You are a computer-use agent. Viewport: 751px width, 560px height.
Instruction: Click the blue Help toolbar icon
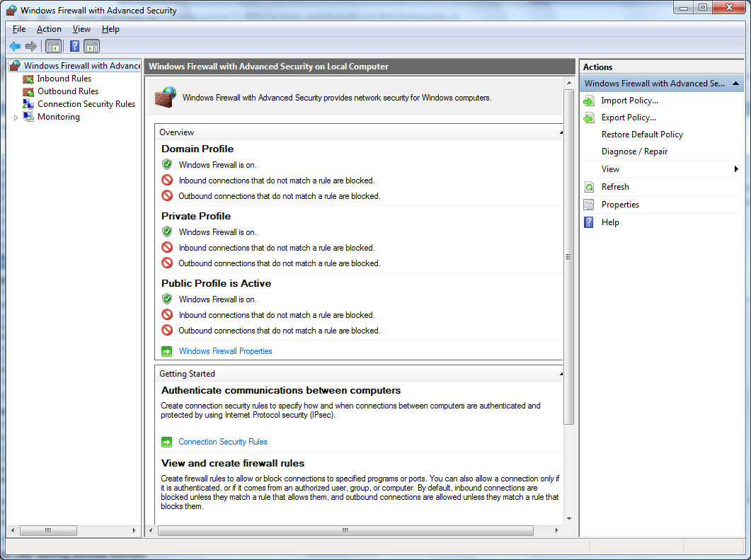tap(75, 47)
